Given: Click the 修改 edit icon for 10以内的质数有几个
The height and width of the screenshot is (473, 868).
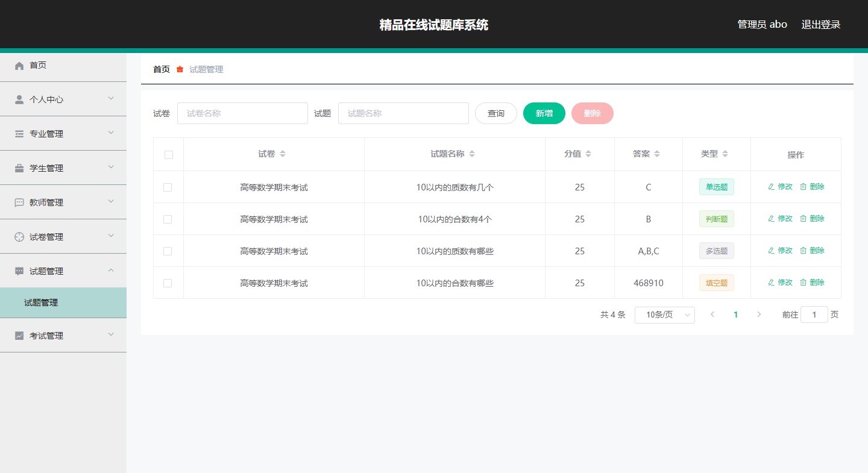Looking at the screenshot, I should [771, 187].
